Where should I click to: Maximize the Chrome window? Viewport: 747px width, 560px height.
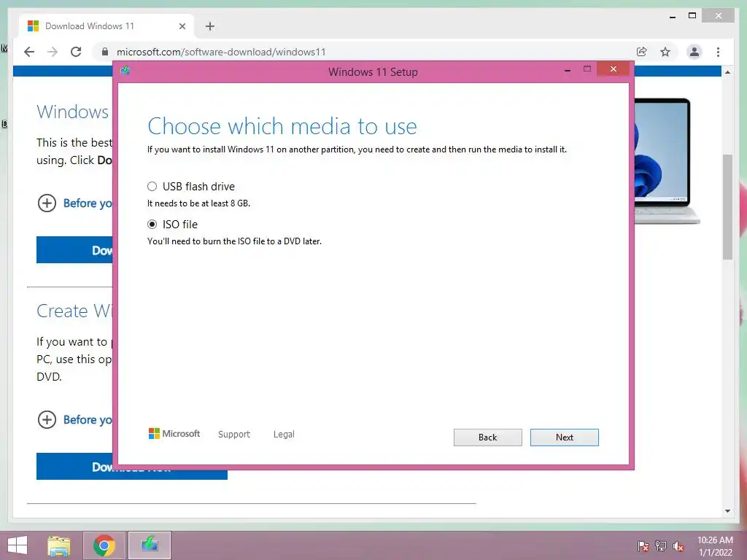pyautogui.click(x=692, y=16)
